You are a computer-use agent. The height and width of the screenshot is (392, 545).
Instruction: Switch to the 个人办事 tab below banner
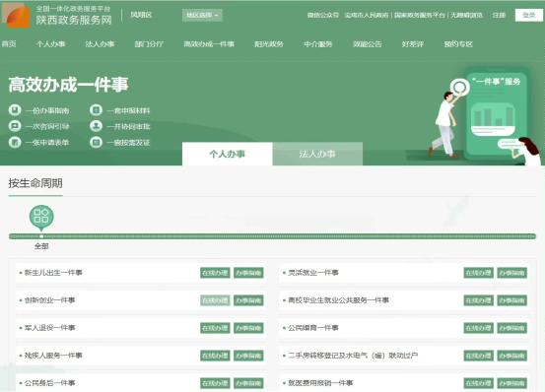[228, 154]
